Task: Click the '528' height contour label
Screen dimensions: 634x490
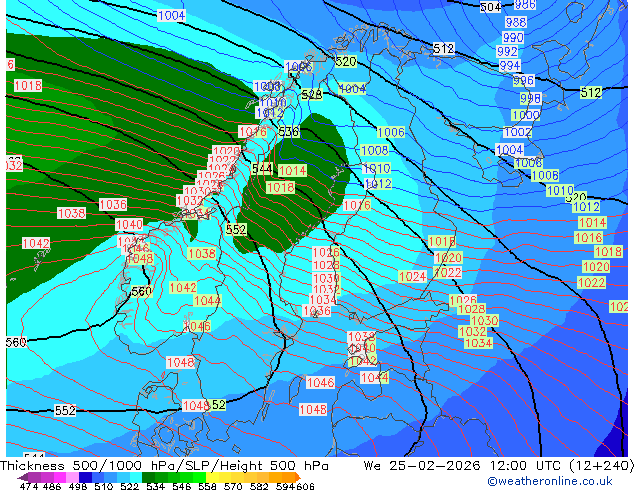Action: click(x=312, y=95)
